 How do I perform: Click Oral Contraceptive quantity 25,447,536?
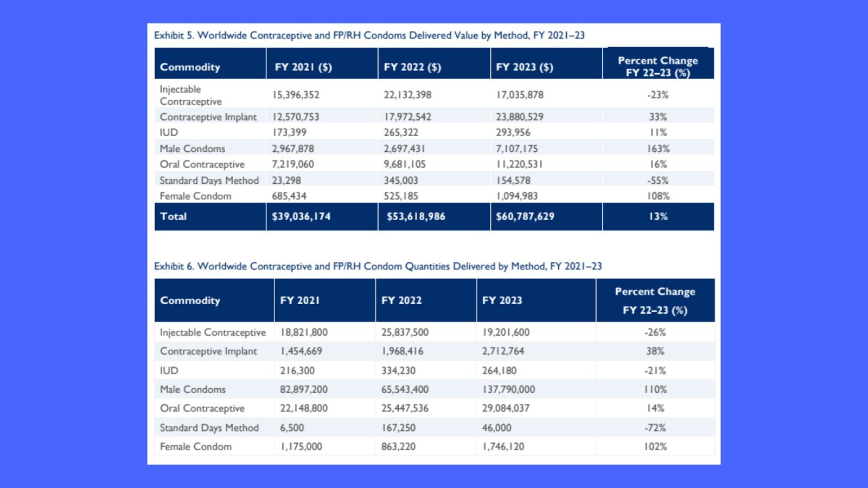point(405,408)
